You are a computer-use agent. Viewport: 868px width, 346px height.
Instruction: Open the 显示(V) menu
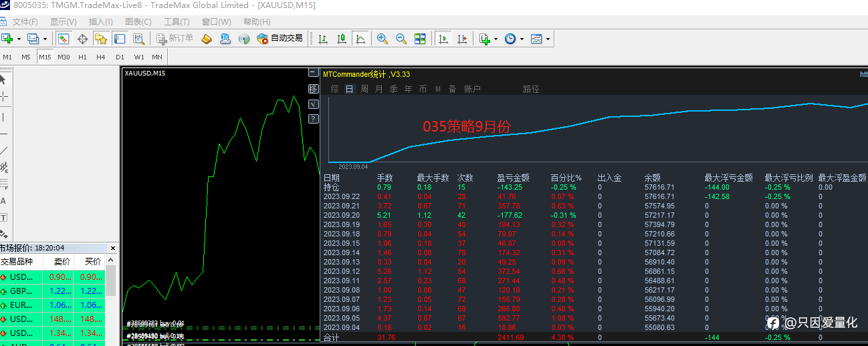(x=63, y=22)
